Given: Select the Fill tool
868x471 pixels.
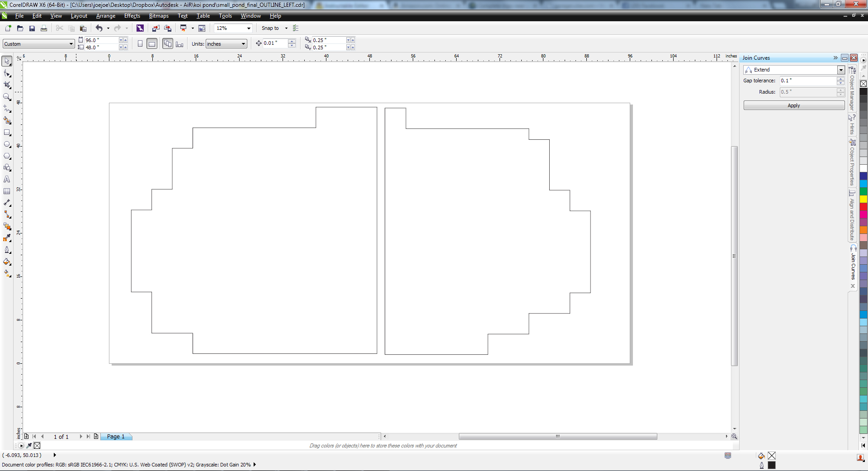Looking at the screenshot, I should [7, 262].
